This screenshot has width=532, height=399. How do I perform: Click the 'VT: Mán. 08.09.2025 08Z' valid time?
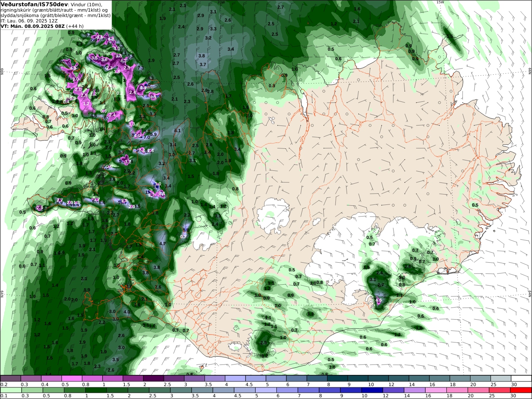(33, 26)
